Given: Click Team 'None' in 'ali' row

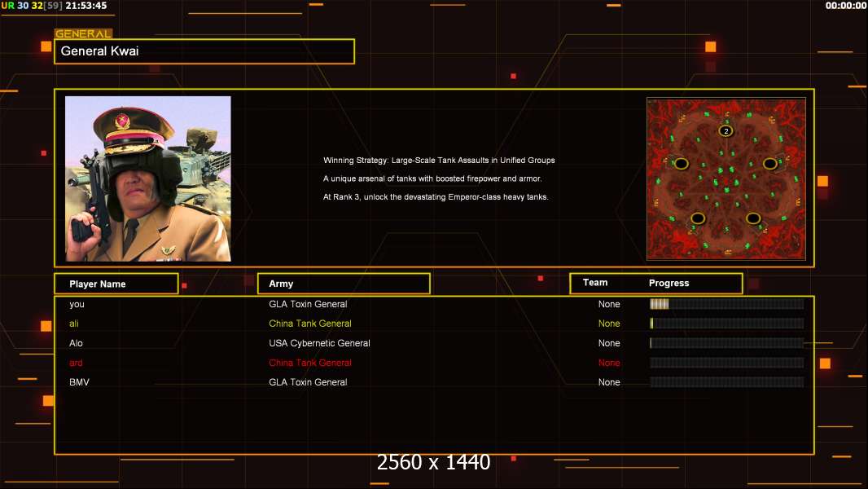Looking at the screenshot, I should (x=609, y=324).
